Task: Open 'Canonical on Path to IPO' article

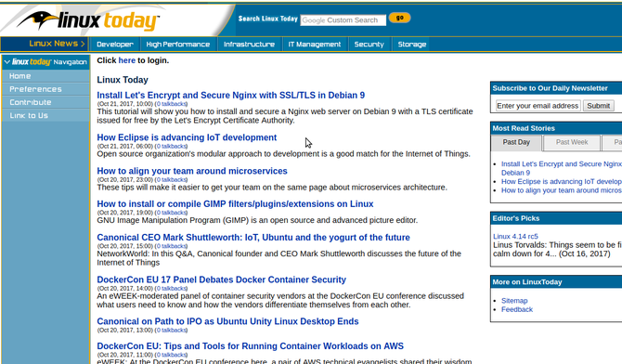Action: point(227,321)
